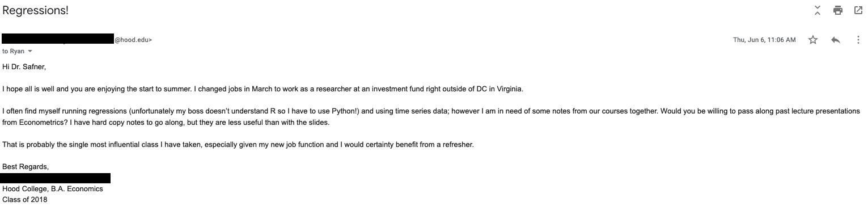Click the paragraph about running regressions in Python
The image size is (868, 210).
(431, 116)
